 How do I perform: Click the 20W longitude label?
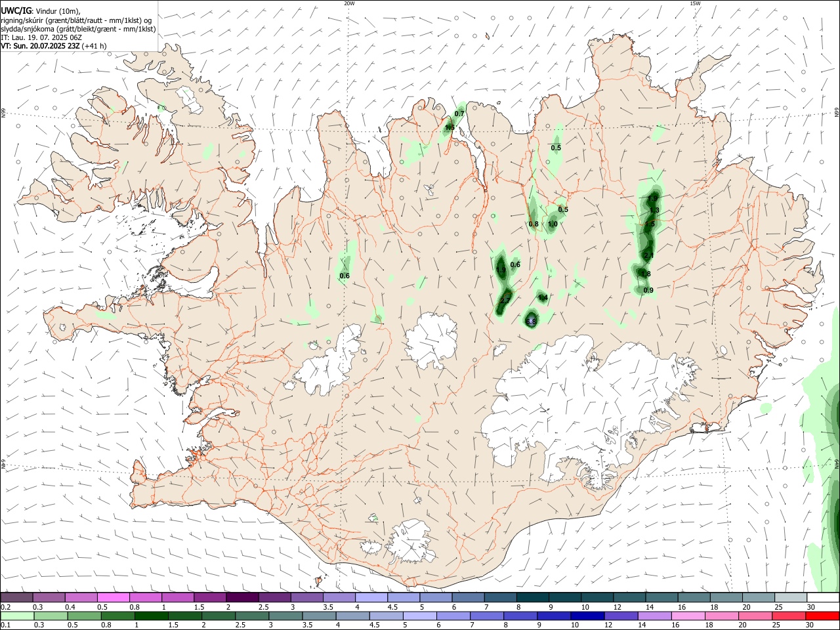(x=349, y=3)
